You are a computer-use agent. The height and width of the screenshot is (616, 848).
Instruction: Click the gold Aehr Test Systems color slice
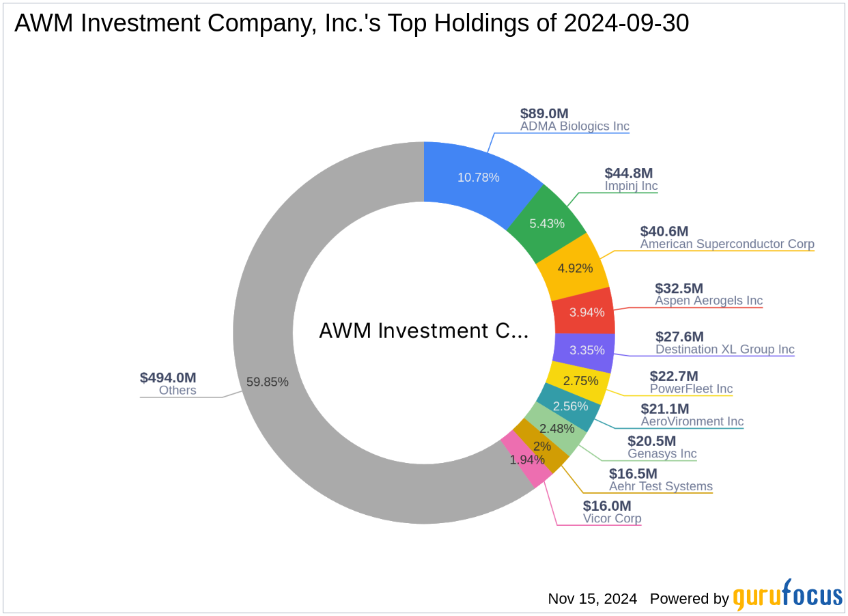pyautogui.click(x=539, y=445)
